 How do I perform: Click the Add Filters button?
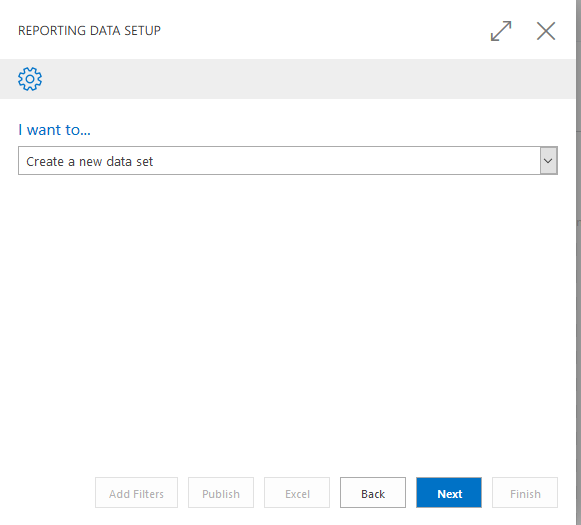[x=136, y=493]
